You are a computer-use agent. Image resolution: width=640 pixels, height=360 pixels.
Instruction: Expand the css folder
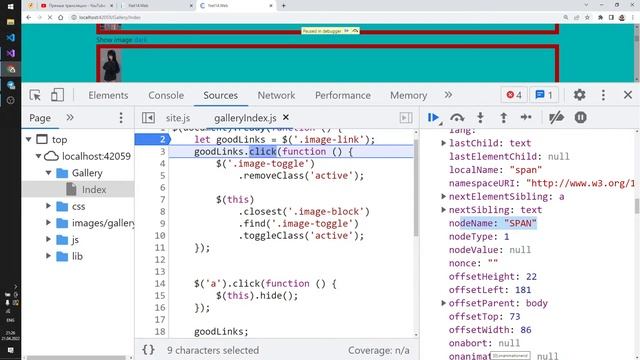48,206
